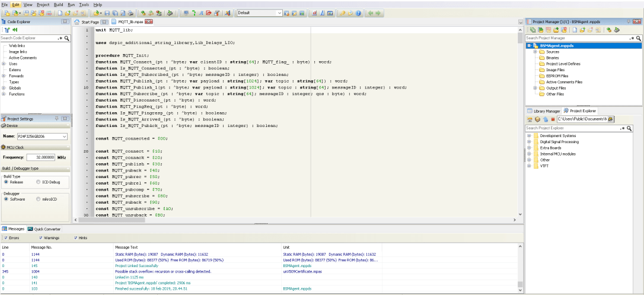Click the green Back arrow toolbar icon
644x295 pixels.
[x=370, y=13]
